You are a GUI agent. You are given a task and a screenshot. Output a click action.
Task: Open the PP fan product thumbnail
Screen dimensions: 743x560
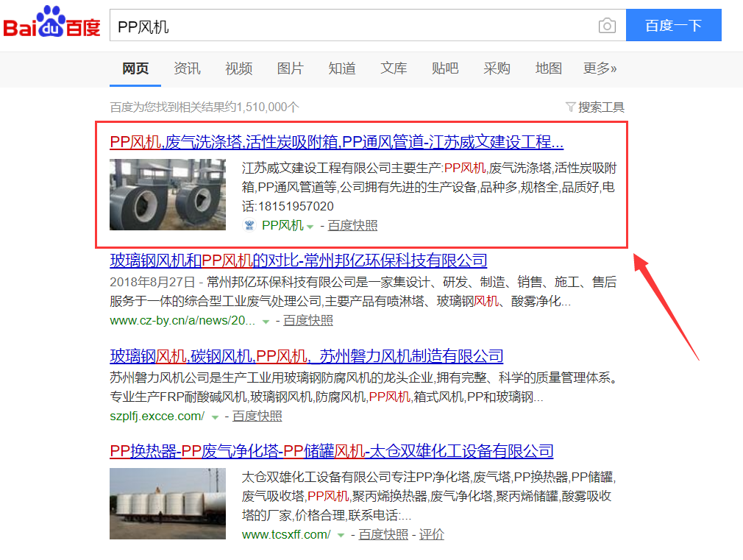coord(168,194)
